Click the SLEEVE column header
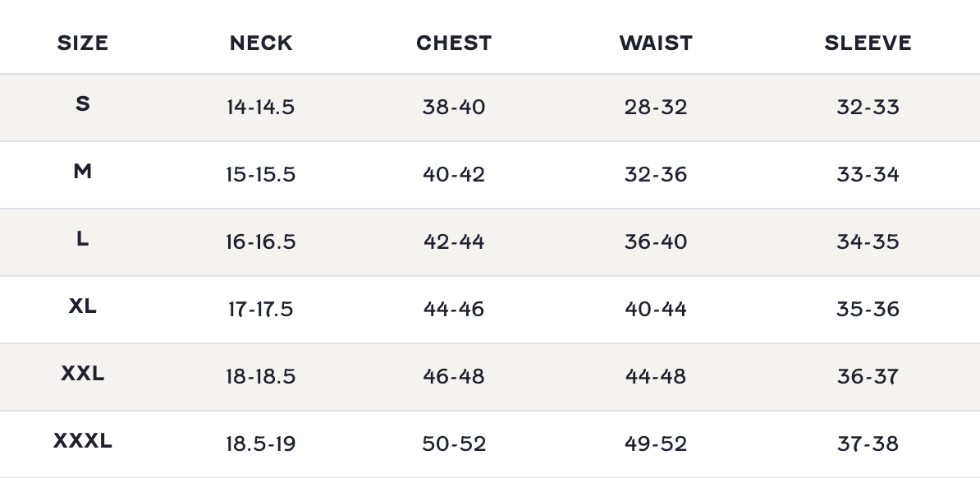This screenshot has height=478, width=980. pyautogui.click(x=868, y=43)
